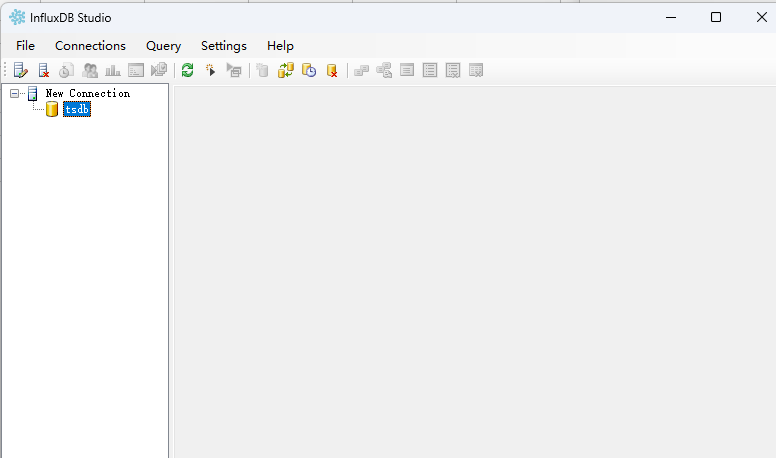Click the grayed arrow with documents toolbar icon
The height and width of the screenshot is (458, 776).
159,70
